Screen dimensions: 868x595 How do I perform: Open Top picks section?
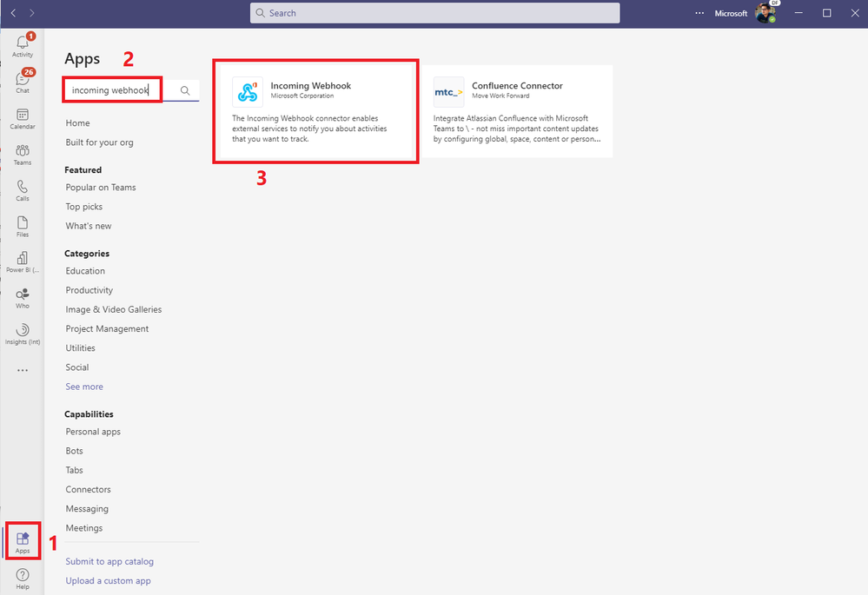[84, 207]
